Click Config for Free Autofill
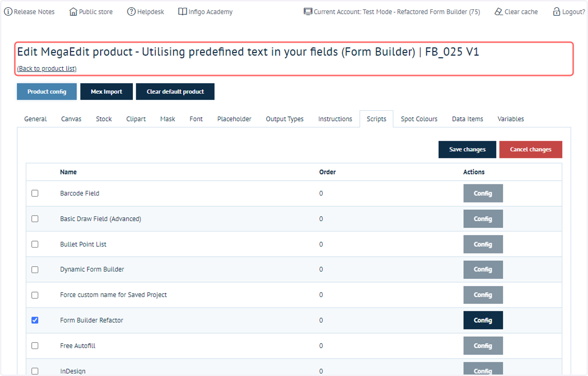The width and height of the screenshot is (588, 376). click(x=483, y=346)
